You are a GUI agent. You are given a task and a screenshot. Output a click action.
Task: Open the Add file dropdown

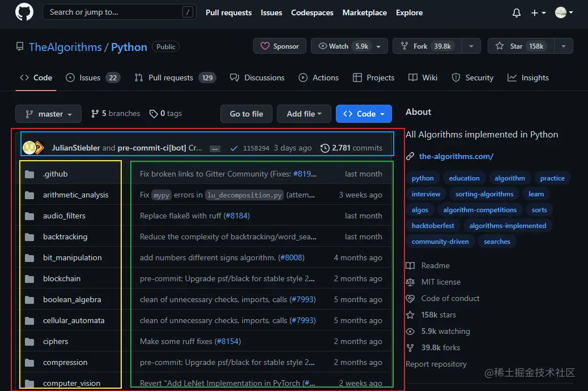tap(304, 114)
